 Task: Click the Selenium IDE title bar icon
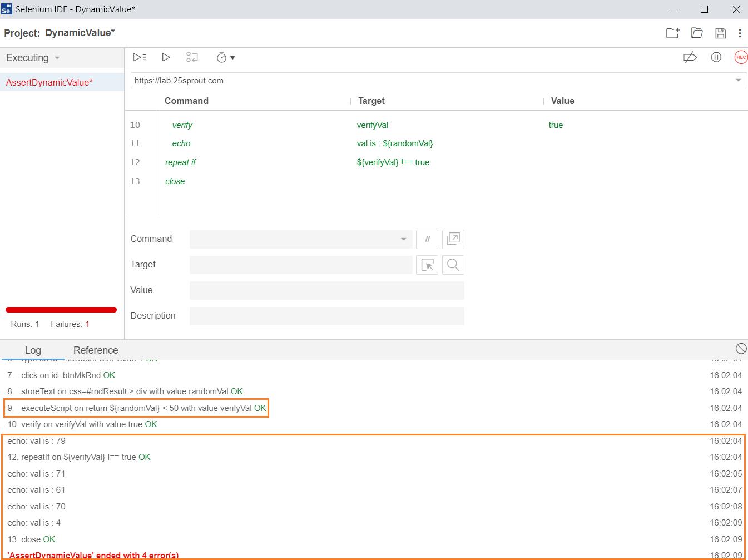[x=6, y=9]
